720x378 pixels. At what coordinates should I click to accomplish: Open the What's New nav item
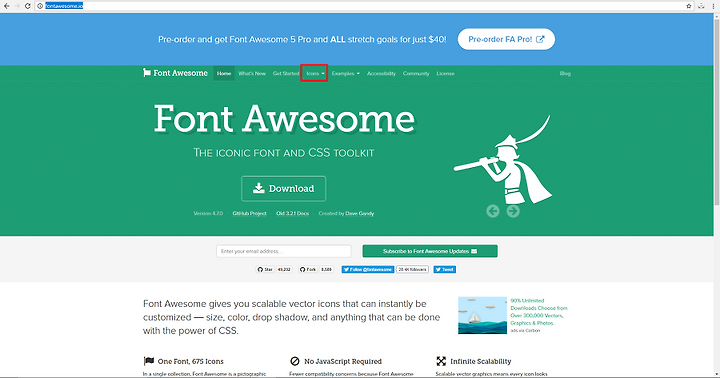click(252, 73)
